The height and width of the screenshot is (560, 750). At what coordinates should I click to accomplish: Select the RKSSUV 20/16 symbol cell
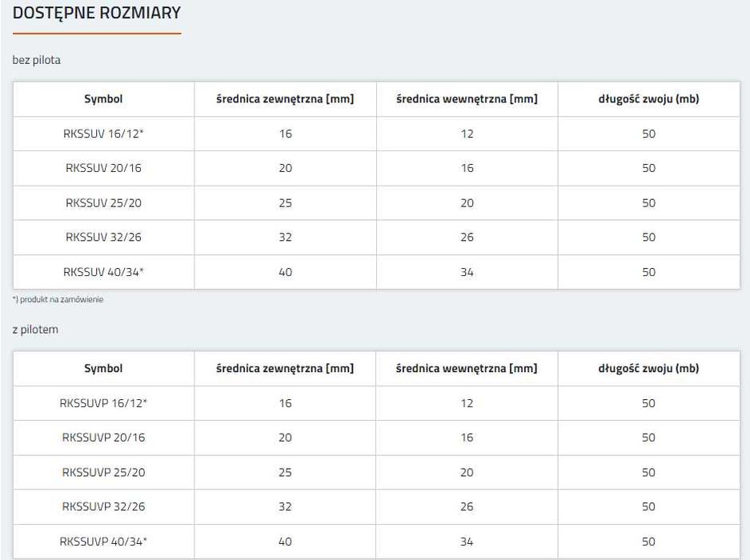coord(103,168)
